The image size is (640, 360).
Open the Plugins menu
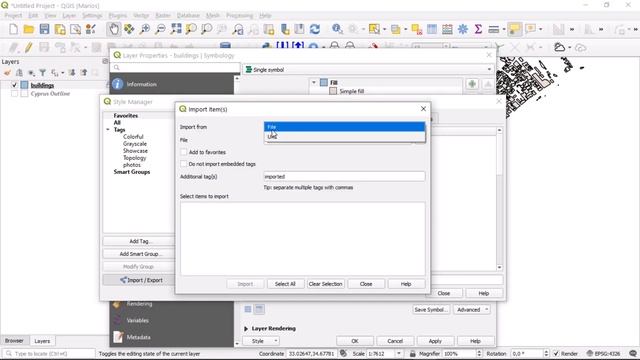point(118,16)
